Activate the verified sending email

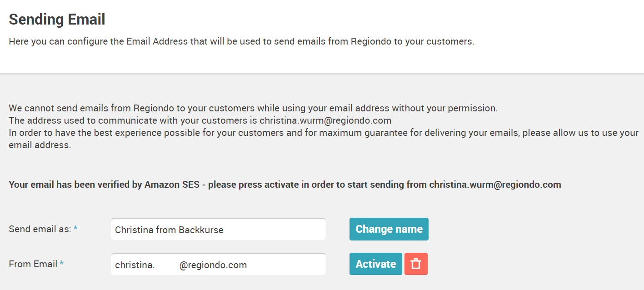tap(376, 264)
